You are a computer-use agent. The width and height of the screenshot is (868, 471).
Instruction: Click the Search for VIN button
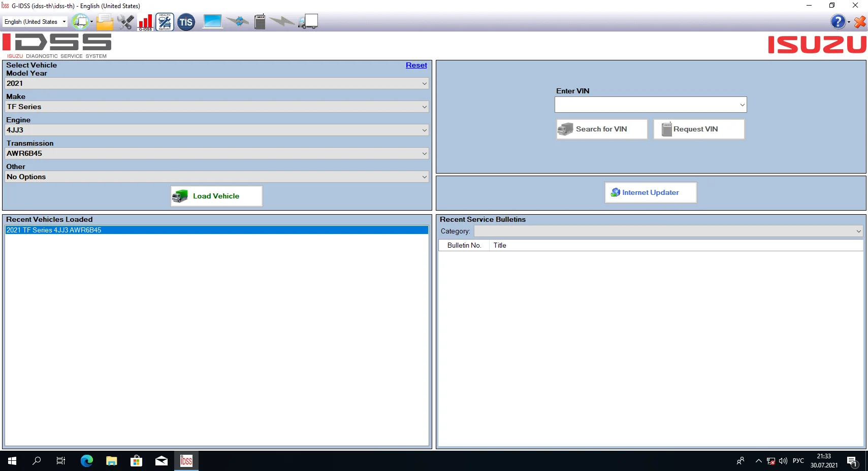602,129
